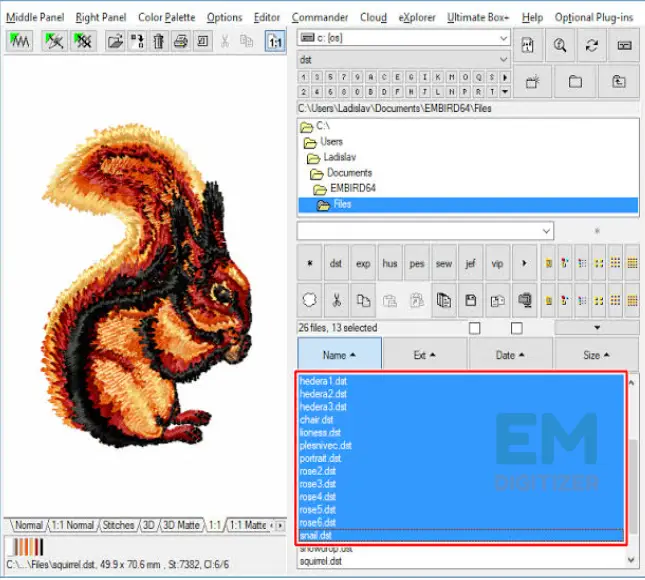Click the lasso select icon in file toolbar

click(310, 300)
